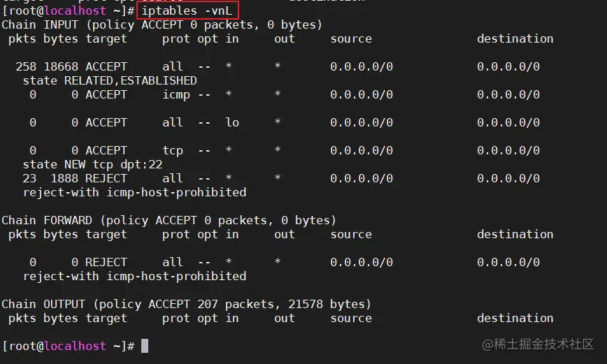Screen dimensions: 607x364
Task: Select the 'Chain INPUT (policy ACCEPT' line
Action: (x=162, y=24)
